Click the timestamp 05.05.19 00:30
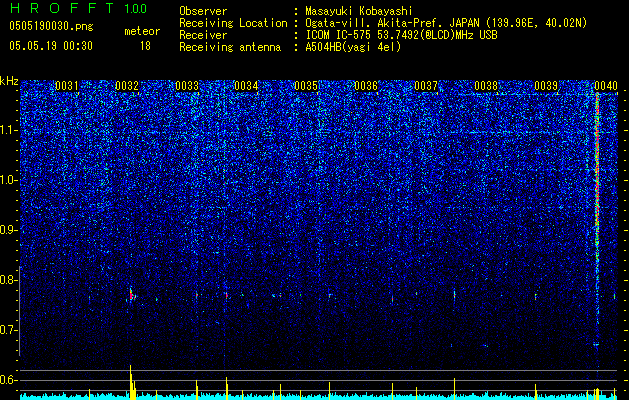Screen dimensions: 629x400 point(51,46)
